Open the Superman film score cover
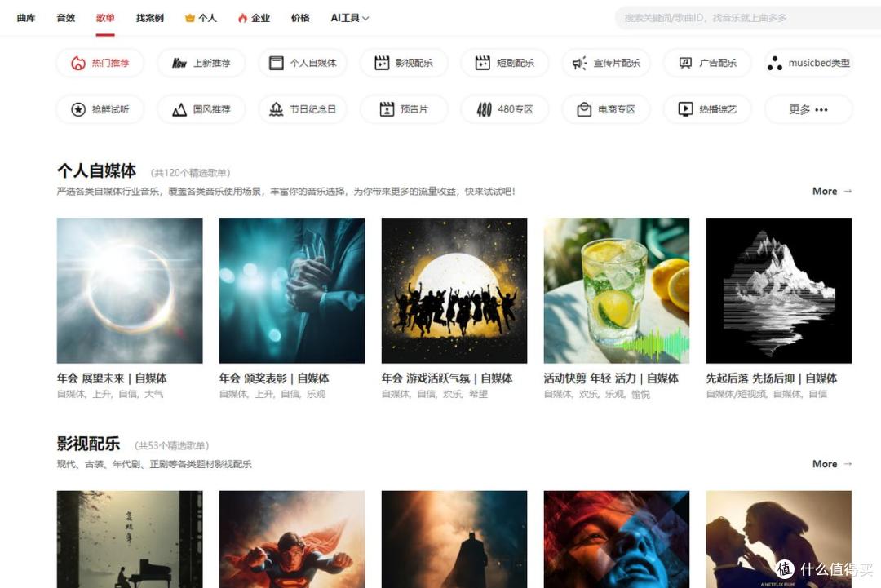881x588 pixels. [x=292, y=539]
